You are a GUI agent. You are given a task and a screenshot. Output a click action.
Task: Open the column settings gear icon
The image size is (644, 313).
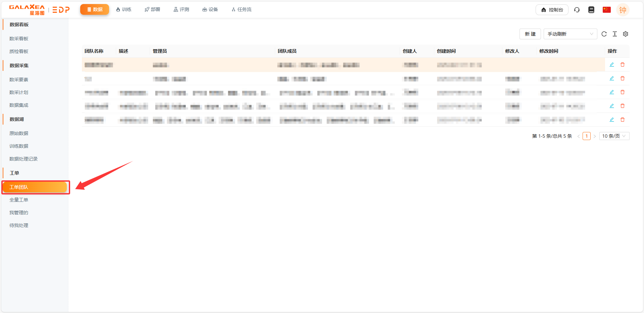pyautogui.click(x=626, y=34)
